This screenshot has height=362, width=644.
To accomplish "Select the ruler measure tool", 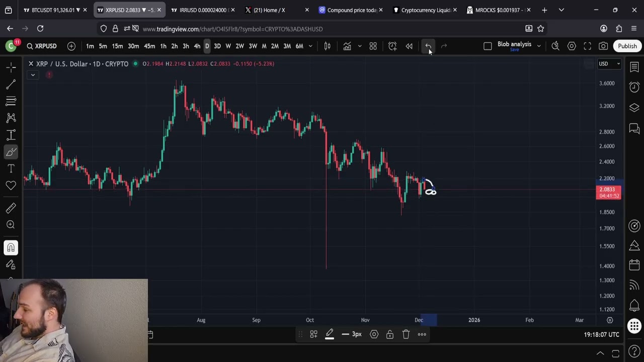I will 11,208.
